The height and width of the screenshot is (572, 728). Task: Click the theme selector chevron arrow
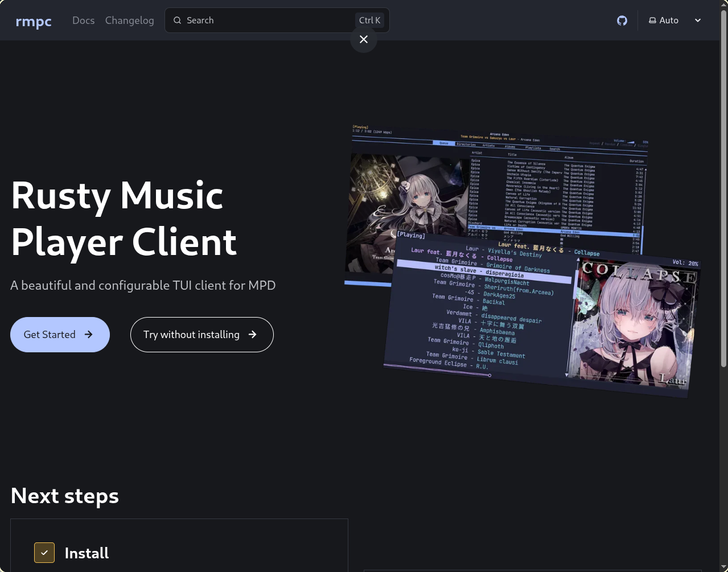698,20
